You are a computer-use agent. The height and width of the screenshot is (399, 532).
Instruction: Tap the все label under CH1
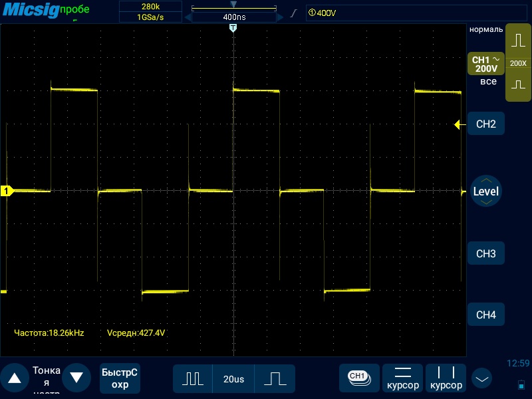pyautogui.click(x=488, y=81)
